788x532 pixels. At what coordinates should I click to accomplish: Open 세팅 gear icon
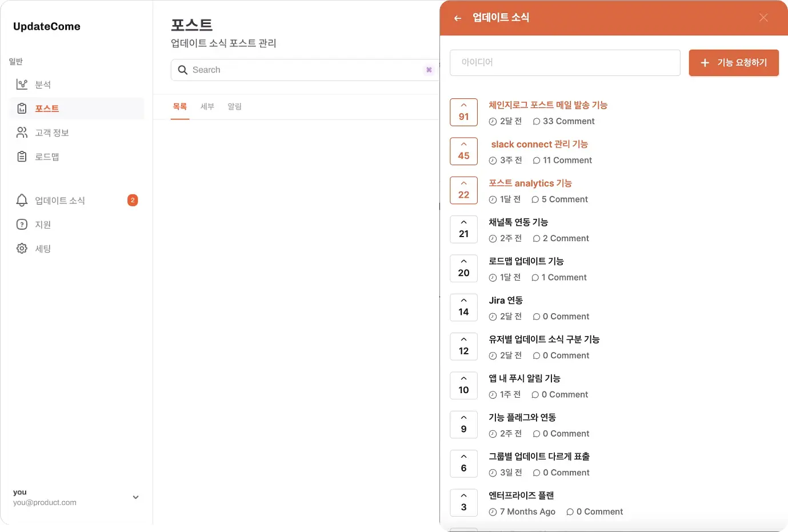point(22,249)
